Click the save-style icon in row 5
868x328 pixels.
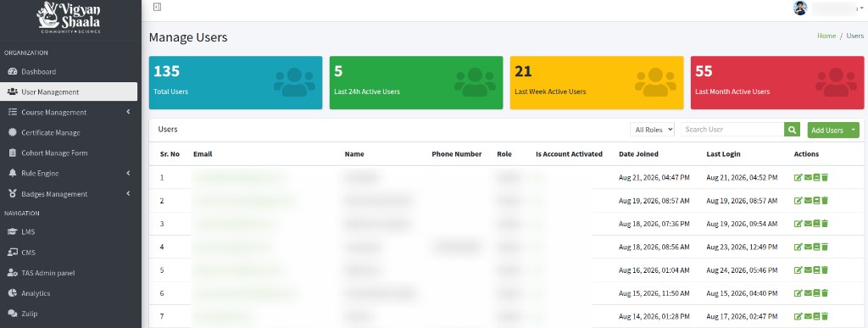(x=816, y=270)
